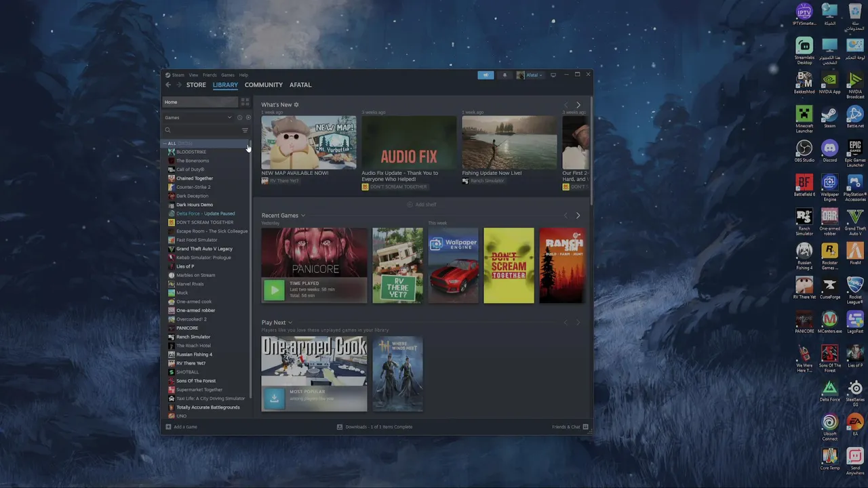This screenshot has height=488, width=868.
Task: Advance the Recent Games shelf right arrow
Action: (x=578, y=216)
